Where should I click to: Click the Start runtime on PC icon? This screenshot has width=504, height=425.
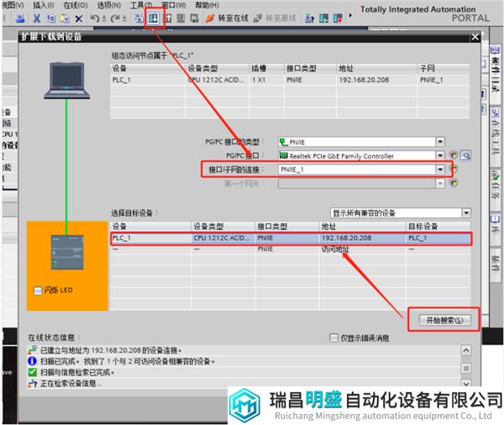click(195, 18)
